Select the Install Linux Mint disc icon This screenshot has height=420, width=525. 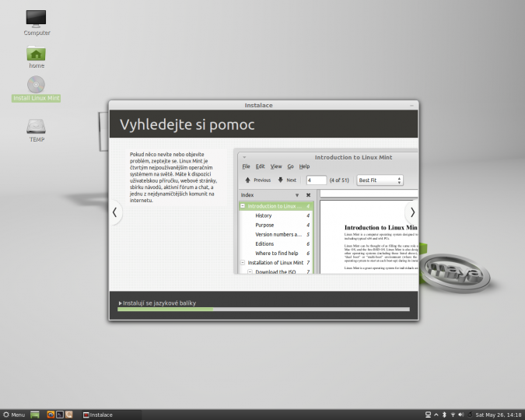[x=36, y=89]
